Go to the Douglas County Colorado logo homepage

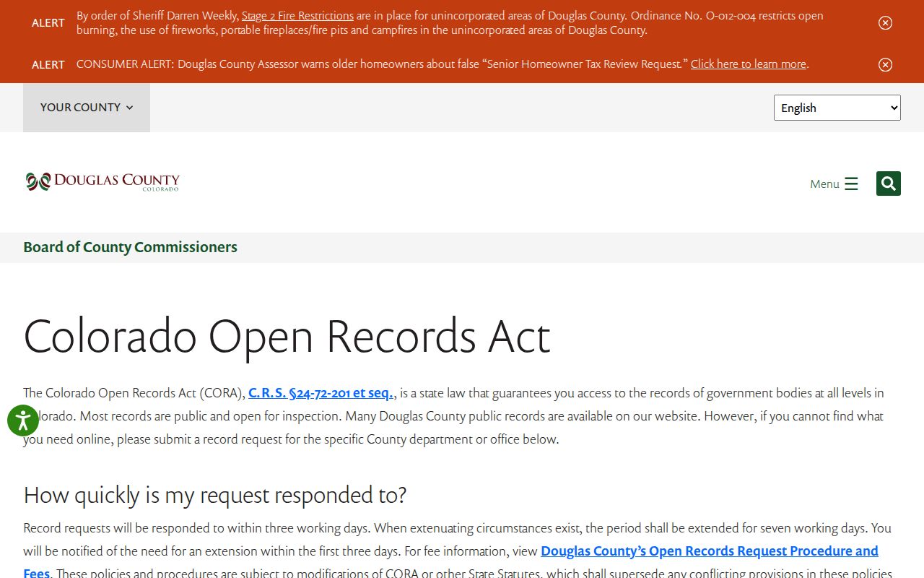point(103,182)
